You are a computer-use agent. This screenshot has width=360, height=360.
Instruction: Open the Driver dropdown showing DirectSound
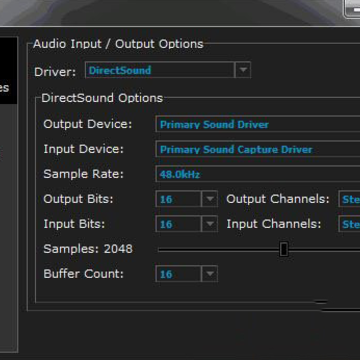(168, 70)
